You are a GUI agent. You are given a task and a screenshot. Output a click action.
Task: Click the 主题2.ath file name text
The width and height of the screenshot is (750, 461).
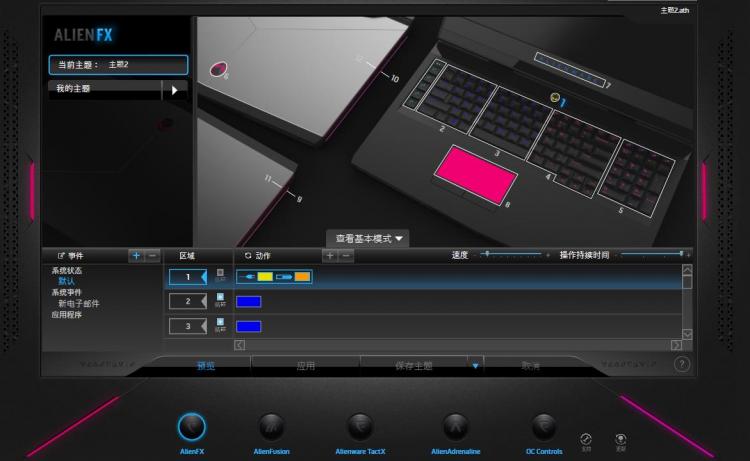point(675,10)
